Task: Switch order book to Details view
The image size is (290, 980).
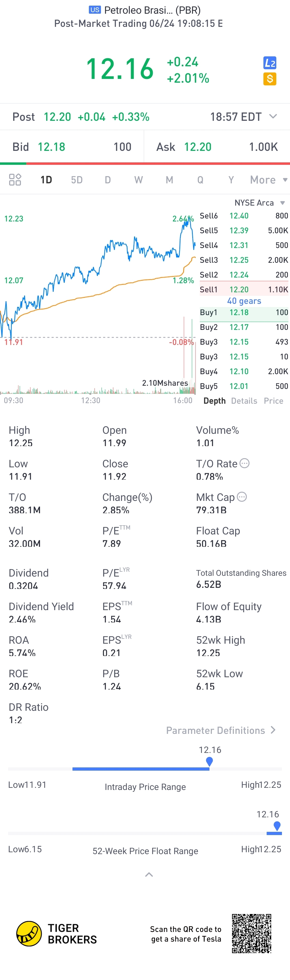Action: [x=244, y=400]
